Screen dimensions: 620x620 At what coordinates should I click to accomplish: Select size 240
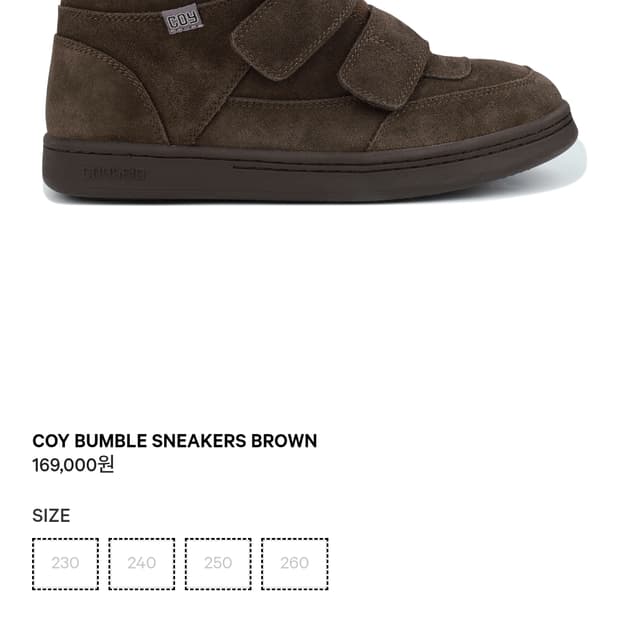pos(142,564)
